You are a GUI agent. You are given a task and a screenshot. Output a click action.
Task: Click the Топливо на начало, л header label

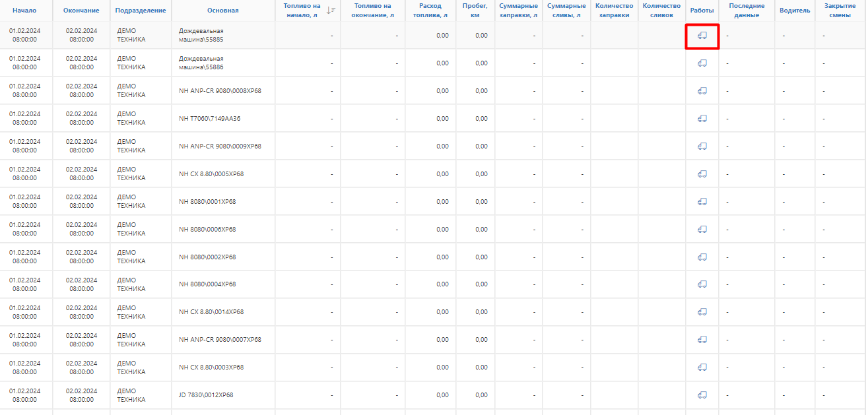click(x=301, y=10)
